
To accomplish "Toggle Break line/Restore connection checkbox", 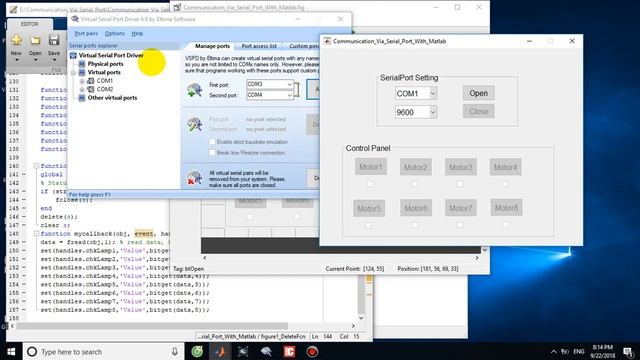I will 212,152.
